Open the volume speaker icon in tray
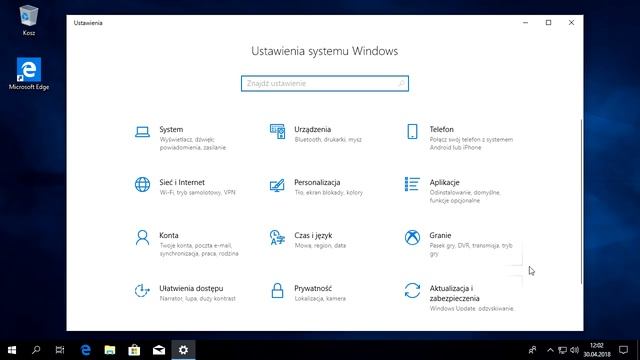Viewport: 640px width, 360px height. 574,350
